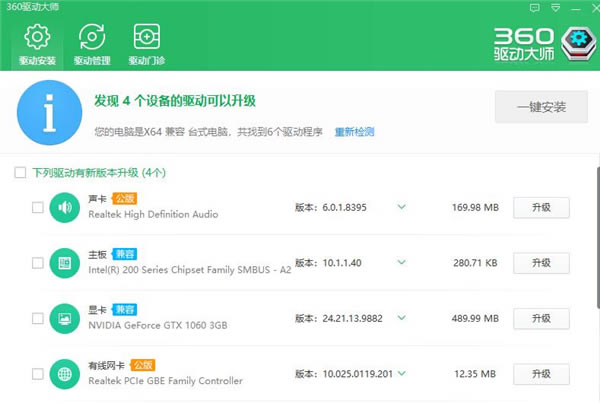This screenshot has height=403, width=600.
Task: Click the Realtek PCIe GBE Family Controller text
Action: (165, 381)
